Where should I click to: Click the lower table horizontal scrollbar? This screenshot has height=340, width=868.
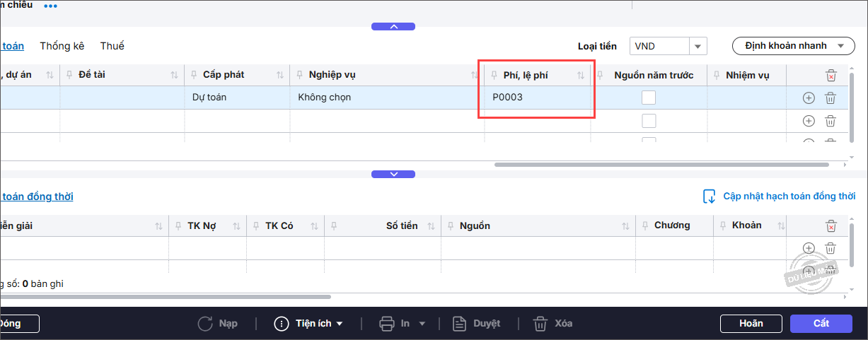pos(166,297)
